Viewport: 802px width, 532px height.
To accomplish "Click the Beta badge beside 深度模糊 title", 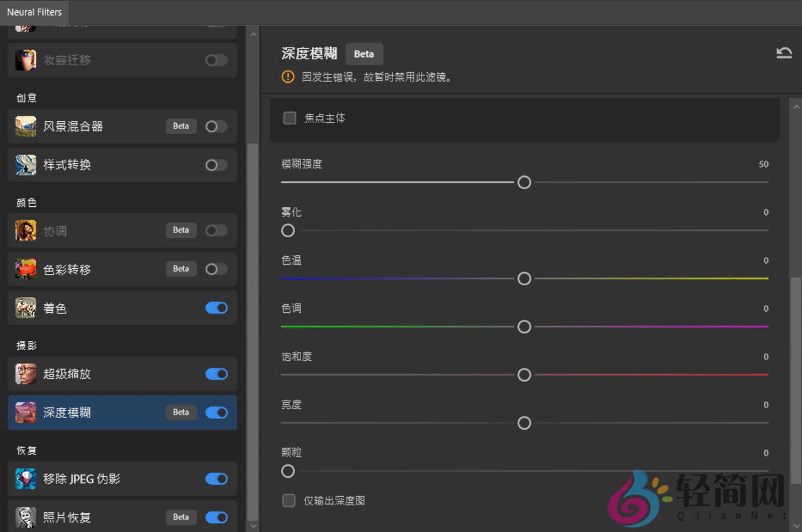I will 364,54.
